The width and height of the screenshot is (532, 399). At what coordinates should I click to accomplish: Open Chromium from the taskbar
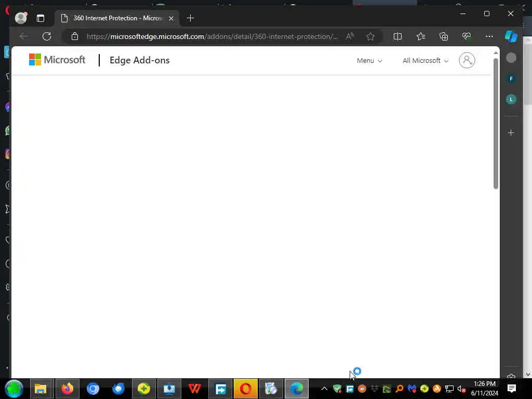coord(92,389)
